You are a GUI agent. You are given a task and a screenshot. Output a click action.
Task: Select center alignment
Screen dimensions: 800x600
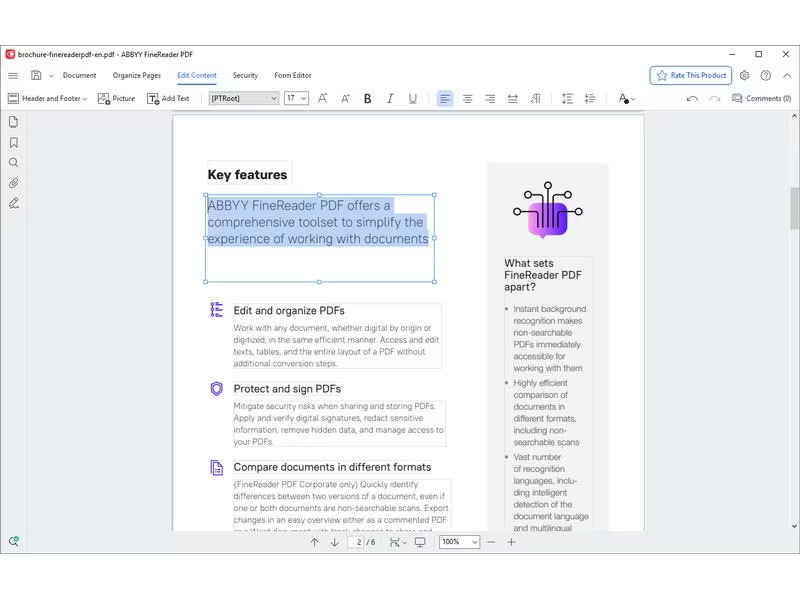(467, 99)
